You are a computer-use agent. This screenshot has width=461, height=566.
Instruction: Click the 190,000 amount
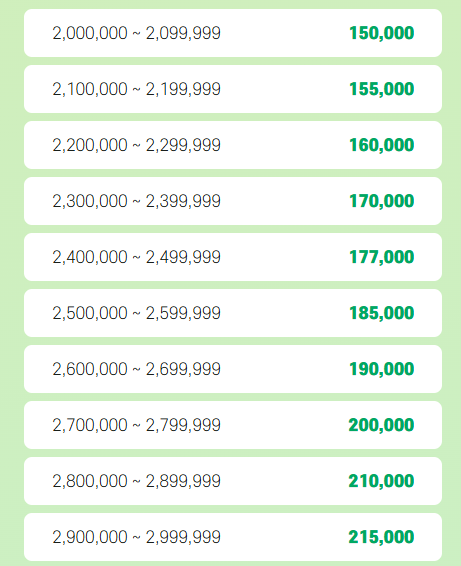point(382,369)
